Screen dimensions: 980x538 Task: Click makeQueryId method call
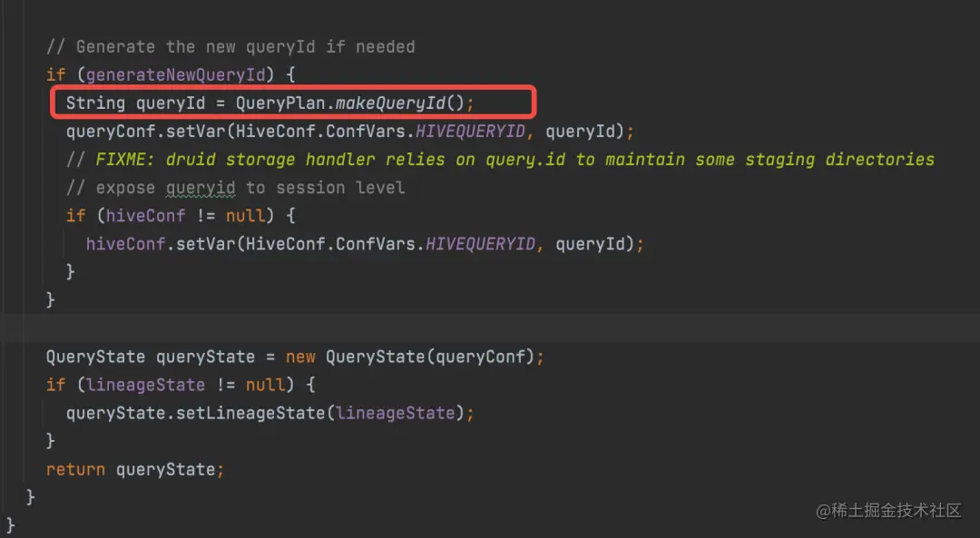(x=390, y=103)
